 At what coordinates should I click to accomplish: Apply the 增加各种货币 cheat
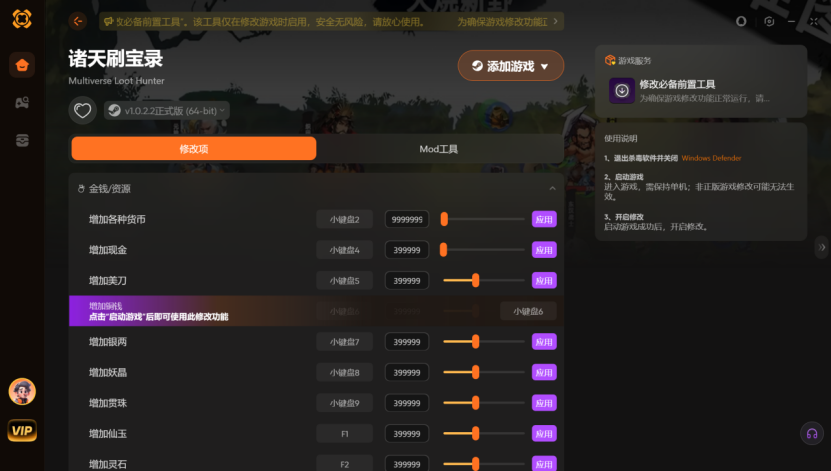point(543,219)
